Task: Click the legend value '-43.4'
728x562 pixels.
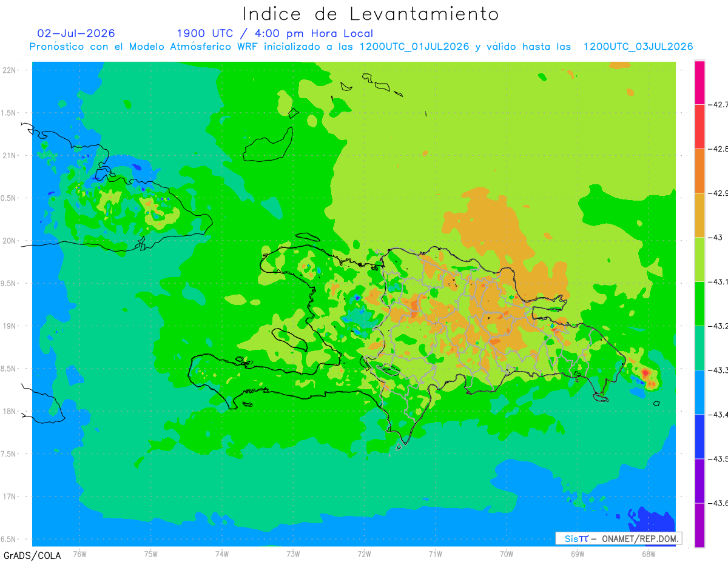Action: (719, 415)
